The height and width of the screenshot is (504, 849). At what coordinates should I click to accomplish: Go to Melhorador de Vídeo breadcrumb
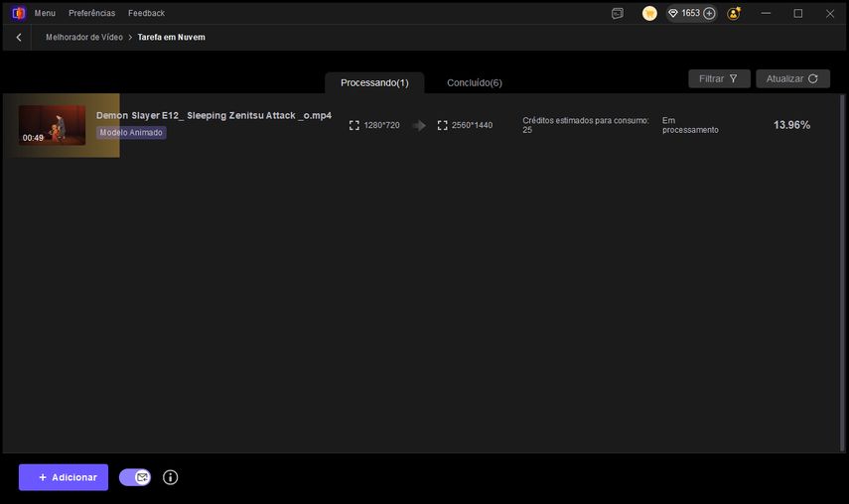[x=84, y=38]
